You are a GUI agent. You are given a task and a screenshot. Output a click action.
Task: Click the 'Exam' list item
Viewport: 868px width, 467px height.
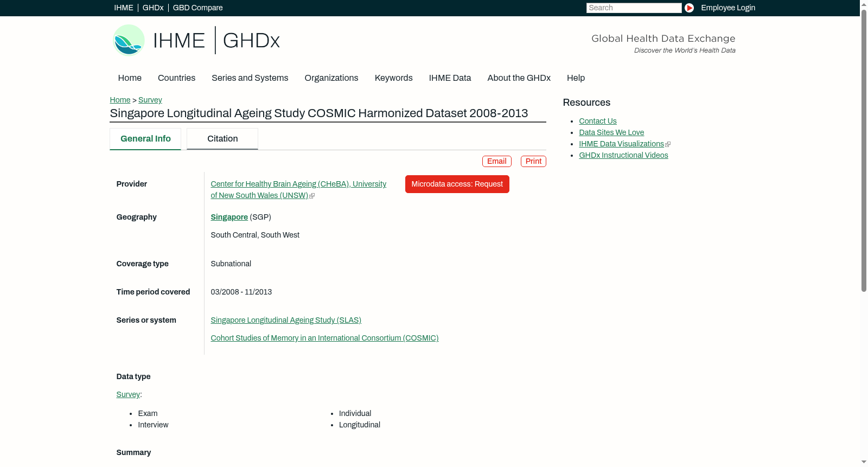[x=148, y=413]
